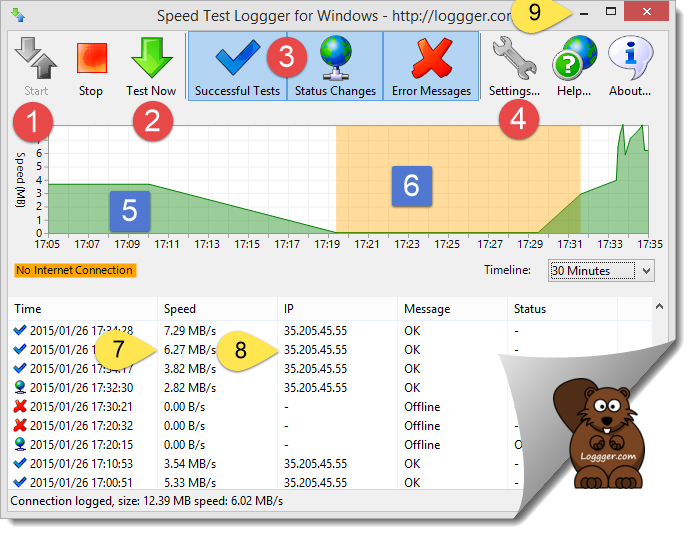Open Help with the globe question icon
This screenshot has height=534, width=691.
click(574, 58)
